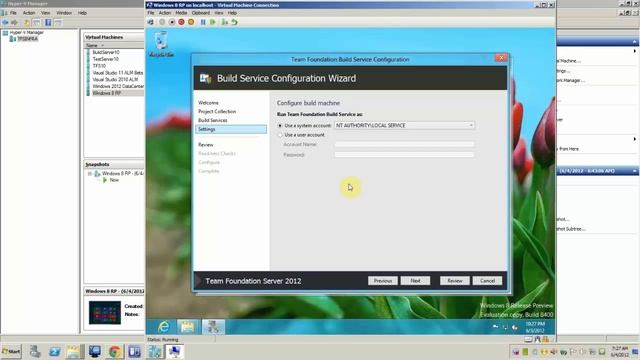Viewport: 640px width, 360px height.
Task: Click the volume icon in guest system tray
Action: (515, 327)
